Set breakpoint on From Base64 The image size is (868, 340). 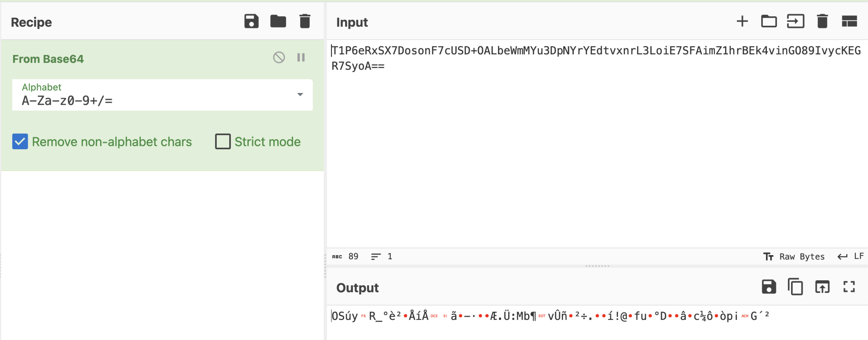pyautogui.click(x=301, y=58)
